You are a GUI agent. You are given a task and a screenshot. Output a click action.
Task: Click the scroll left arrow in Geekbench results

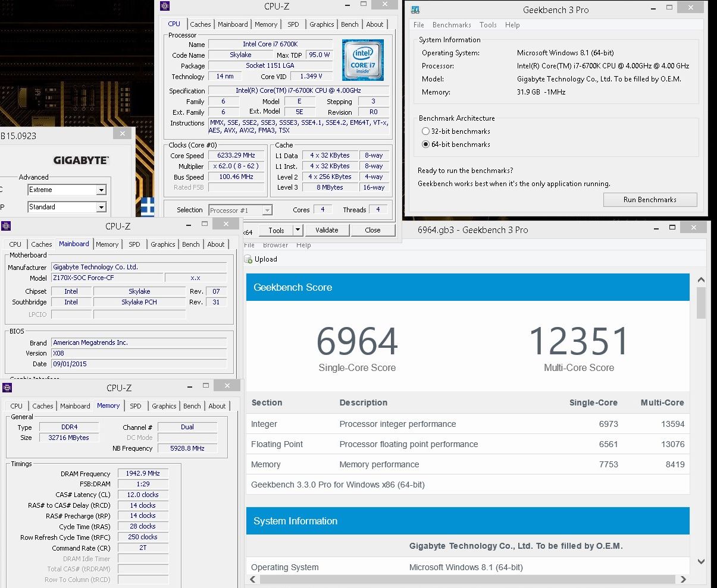coord(252,579)
